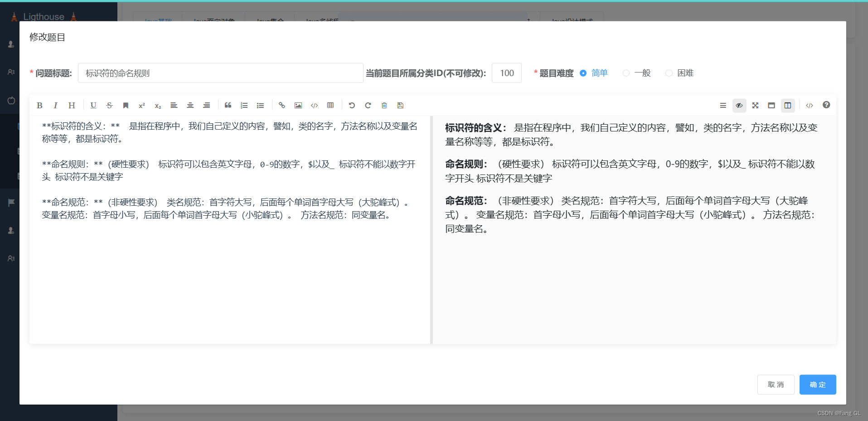868x421 pixels.
Task: Insert an unordered bullet list
Action: coord(260,105)
